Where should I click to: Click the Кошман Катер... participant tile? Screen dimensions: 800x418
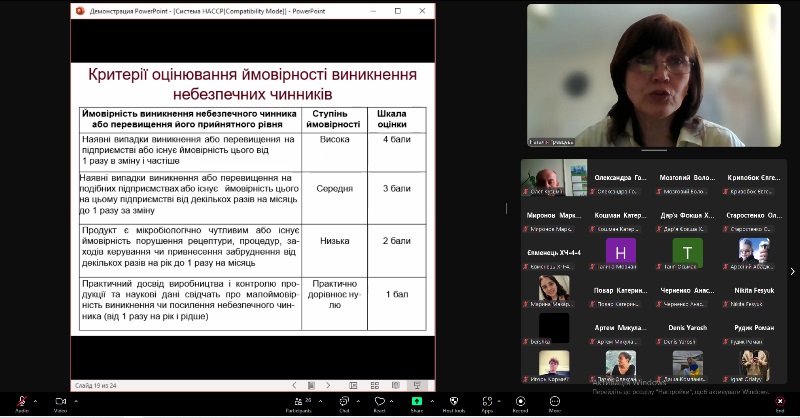pyautogui.click(x=620, y=215)
